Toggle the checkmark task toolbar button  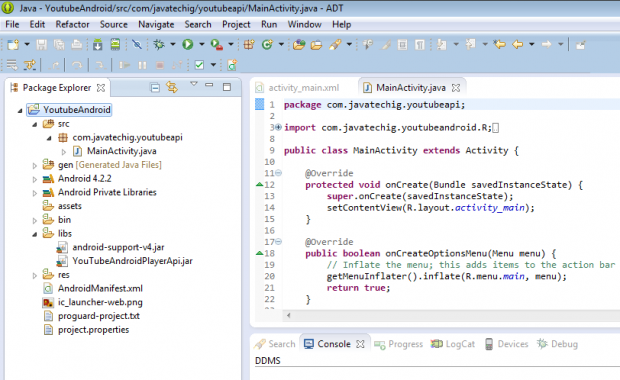click(x=199, y=65)
